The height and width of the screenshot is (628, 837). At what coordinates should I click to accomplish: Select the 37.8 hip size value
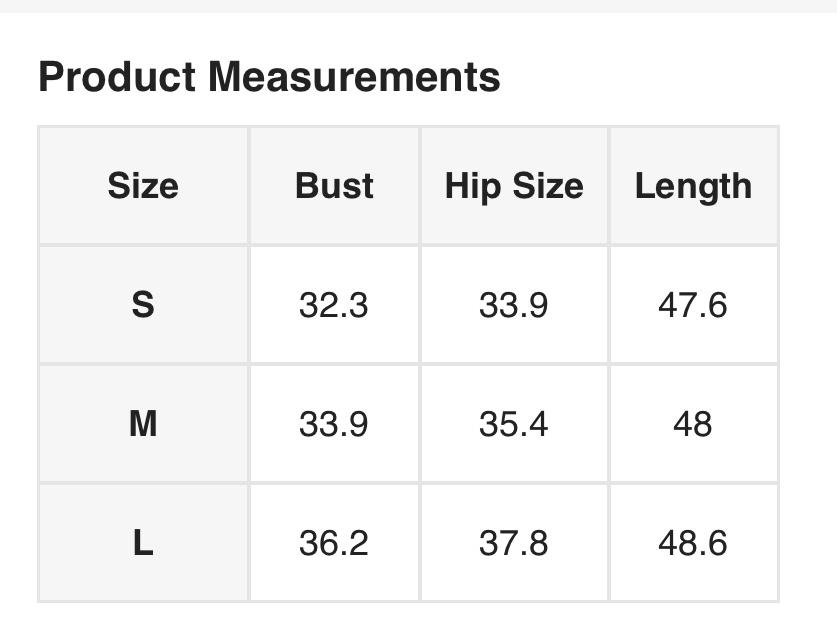[513, 543]
